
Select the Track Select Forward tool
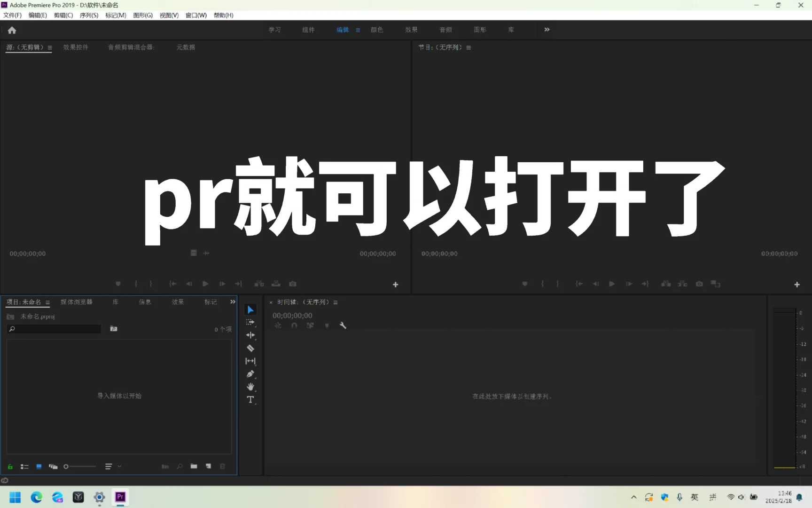tap(250, 322)
